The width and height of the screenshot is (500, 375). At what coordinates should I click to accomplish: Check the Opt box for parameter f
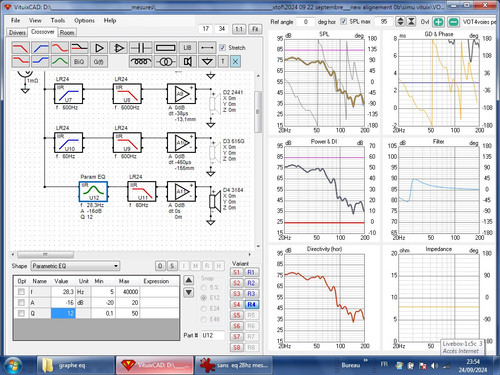pos(21,292)
